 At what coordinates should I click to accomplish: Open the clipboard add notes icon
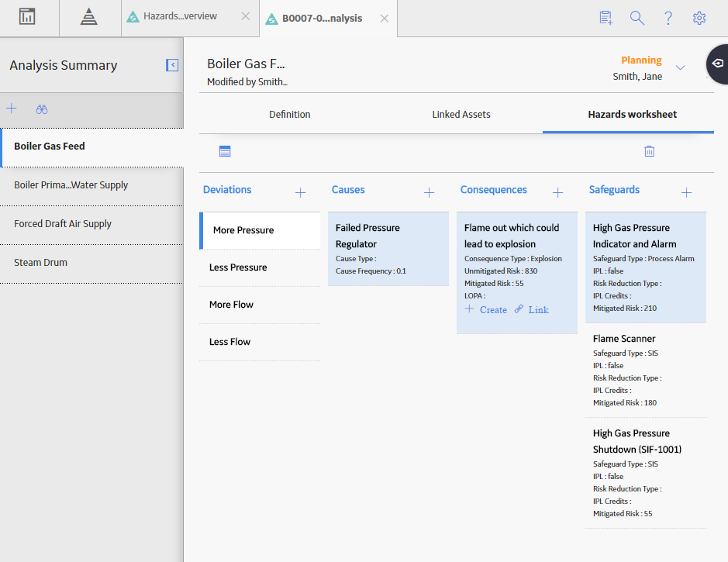click(x=606, y=18)
